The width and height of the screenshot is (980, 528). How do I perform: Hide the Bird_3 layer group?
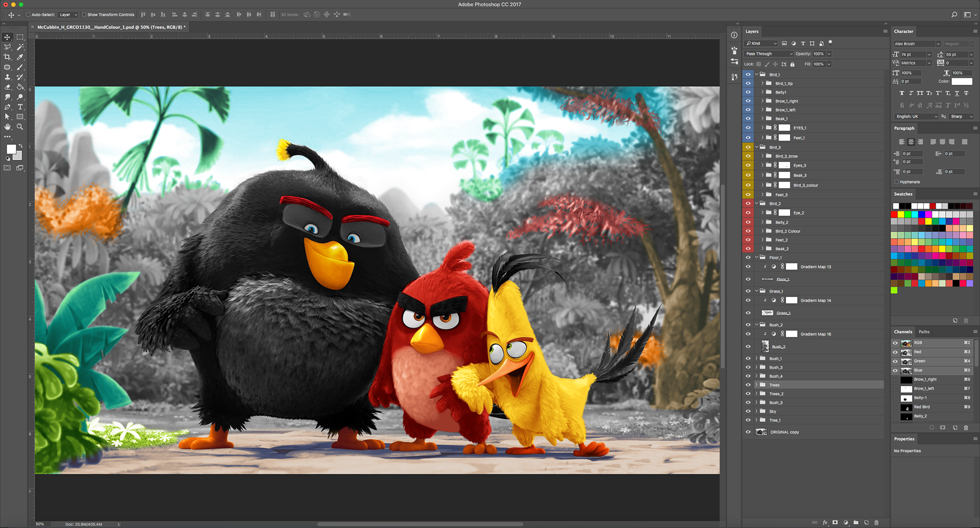click(x=748, y=147)
